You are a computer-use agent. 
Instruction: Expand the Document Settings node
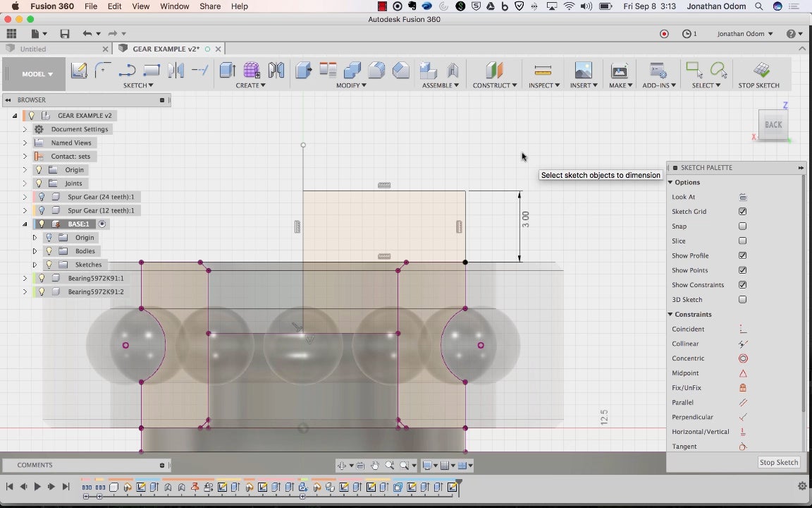tap(25, 129)
